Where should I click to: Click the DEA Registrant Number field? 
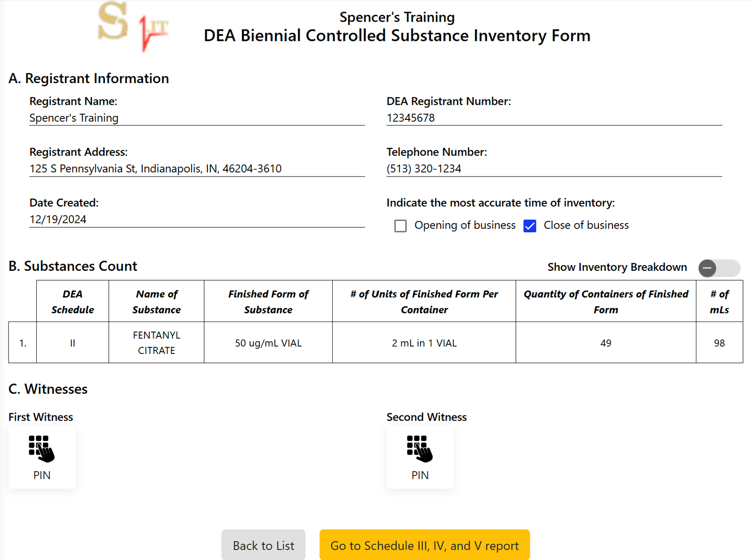coord(554,118)
